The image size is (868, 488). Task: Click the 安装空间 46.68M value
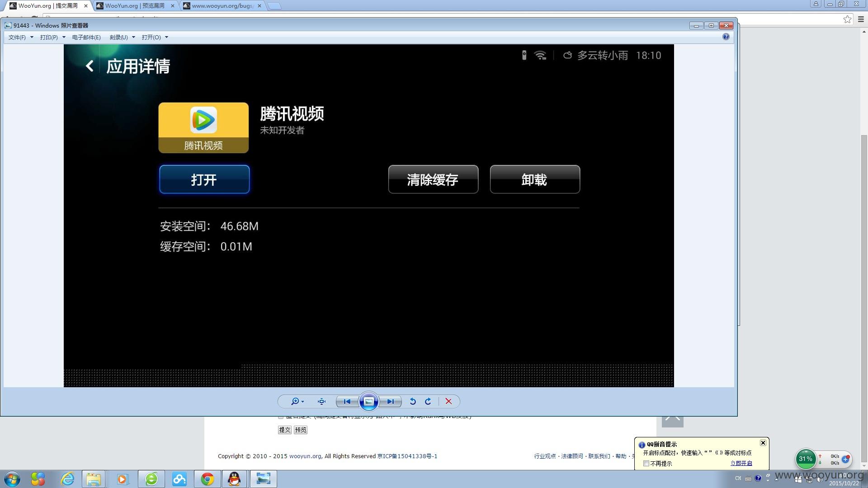(239, 226)
